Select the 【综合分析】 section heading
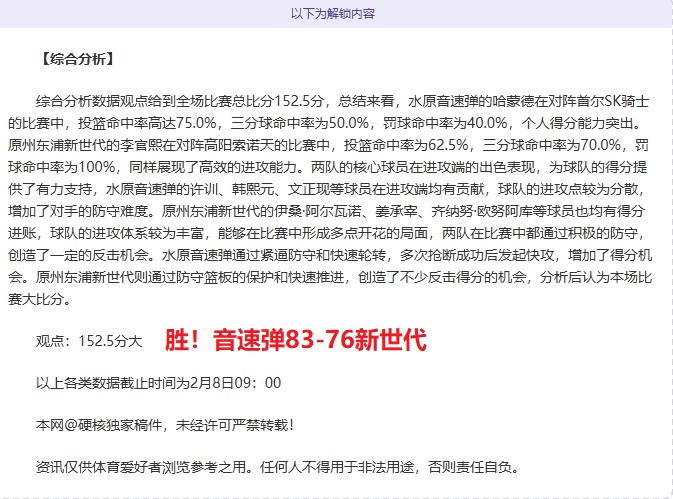The width and height of the screenshot is (673, 499). [78, 59]
